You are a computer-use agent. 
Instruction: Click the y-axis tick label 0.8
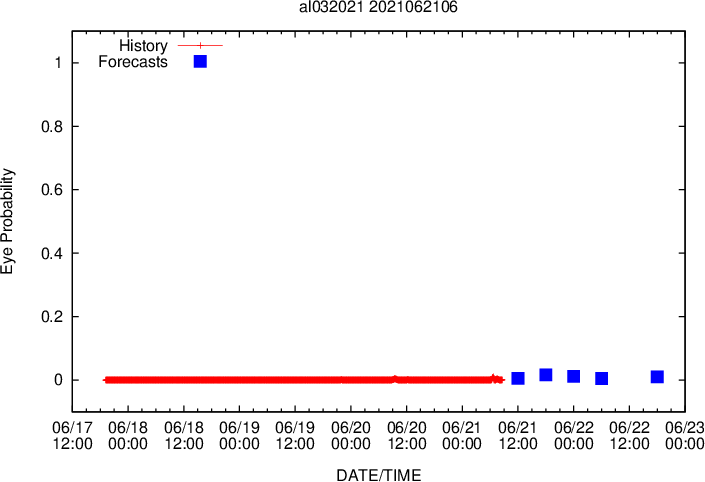52,126
